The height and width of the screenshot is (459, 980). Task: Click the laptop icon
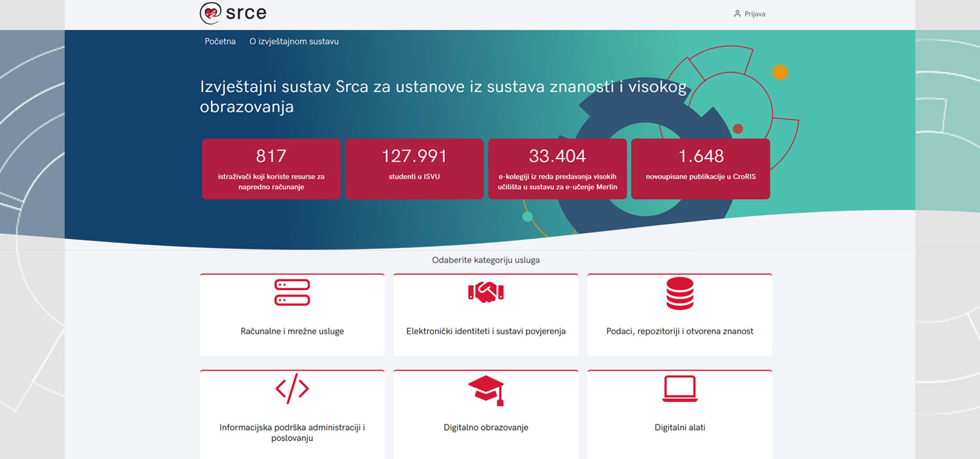[679, 389]
